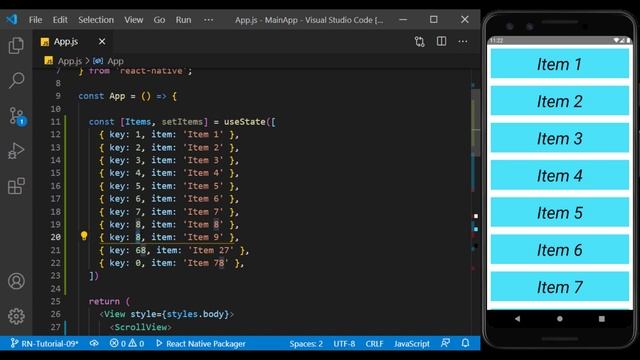This screenshot has width=640, height=360.
Task: Open the View menu
Action: pyautogui.click(x=133, y=20)
